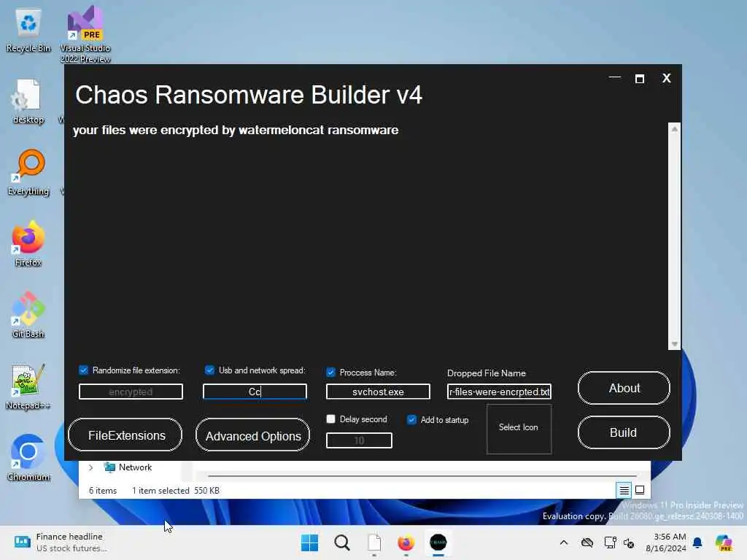Click the muted volume tray icon
Image resolution: width=747 pixels, height=560 pixels.
(x=629, y=542)
